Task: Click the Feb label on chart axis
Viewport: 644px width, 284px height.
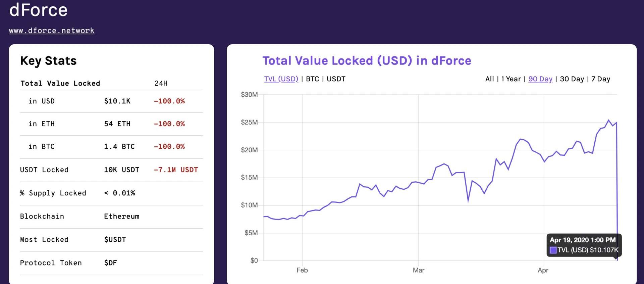Action: 302,270
